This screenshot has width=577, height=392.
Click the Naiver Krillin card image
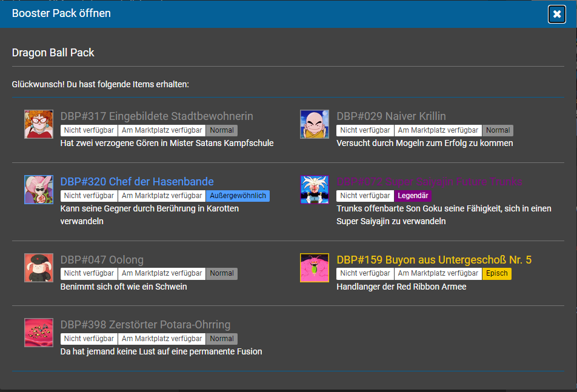click(315, 124)
